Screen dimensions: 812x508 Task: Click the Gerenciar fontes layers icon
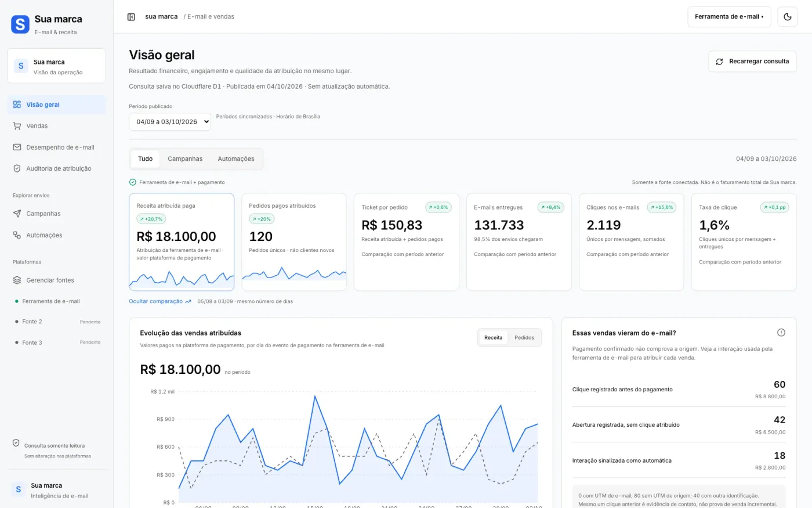pos(17,280)
